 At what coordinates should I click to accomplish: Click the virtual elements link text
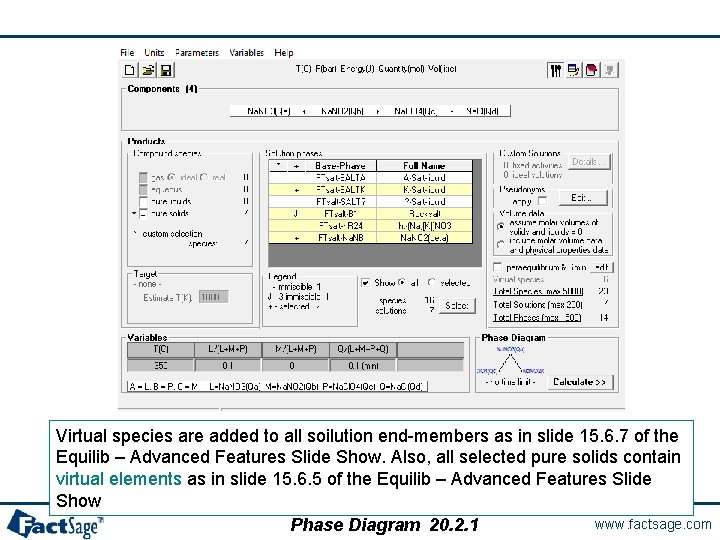pyautogui.click(x=118, y=478)
